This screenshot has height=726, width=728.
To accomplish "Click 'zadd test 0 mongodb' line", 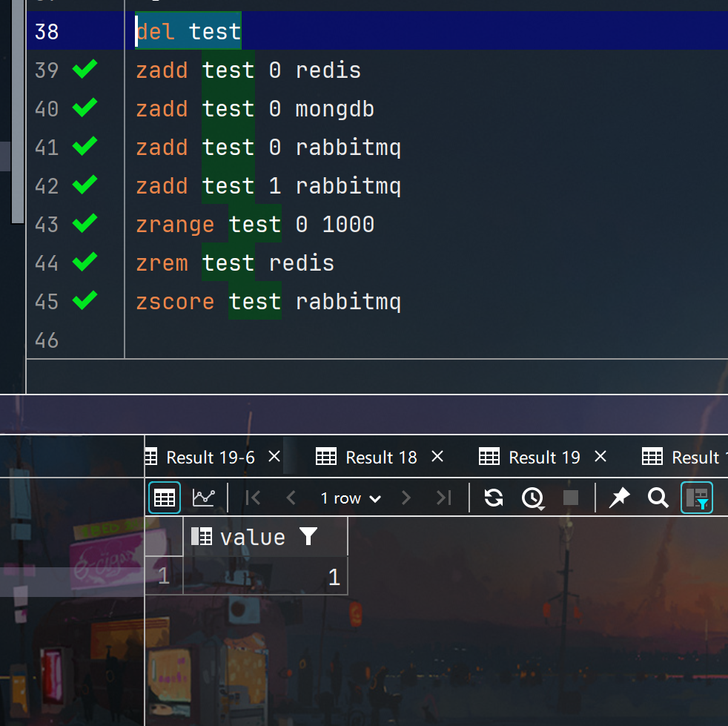I will click(255, 109).
